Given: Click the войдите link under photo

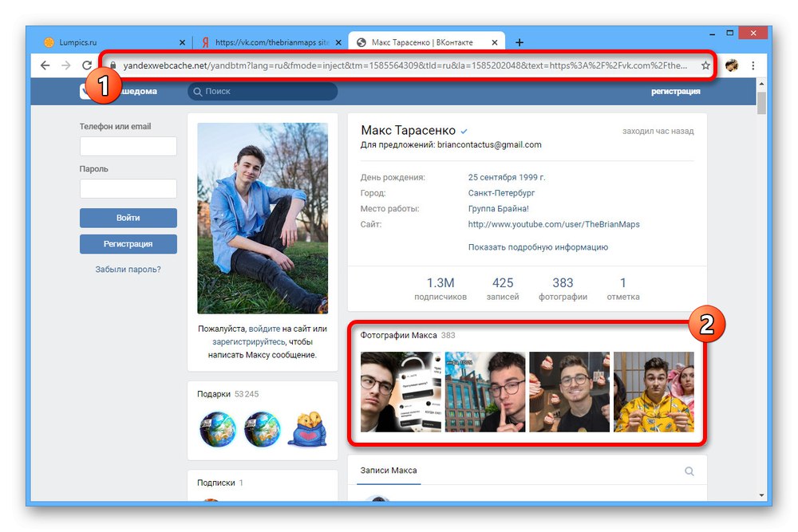Looking at the screenshot, I should click(x=264, y=329).
